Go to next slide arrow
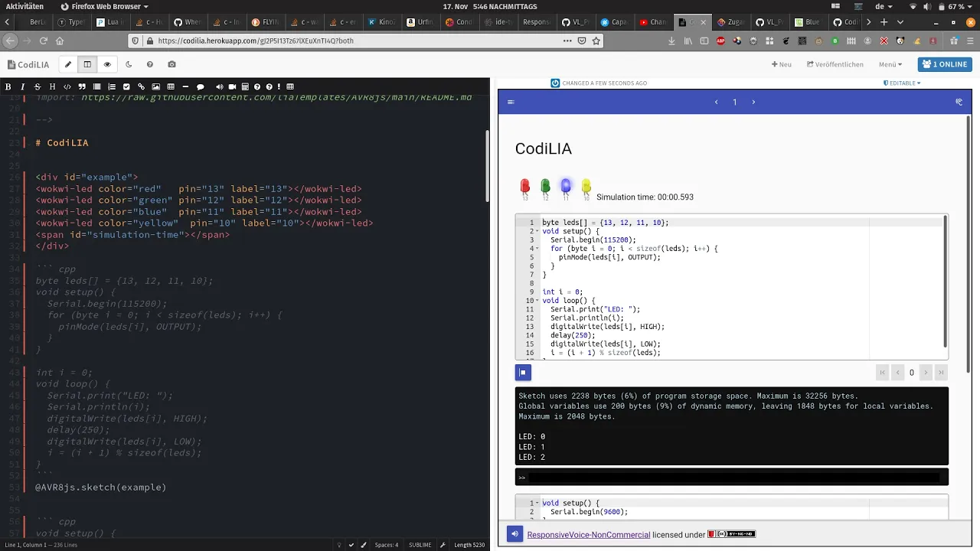Viewport: 980px width, 551px height. pos(753,102)
